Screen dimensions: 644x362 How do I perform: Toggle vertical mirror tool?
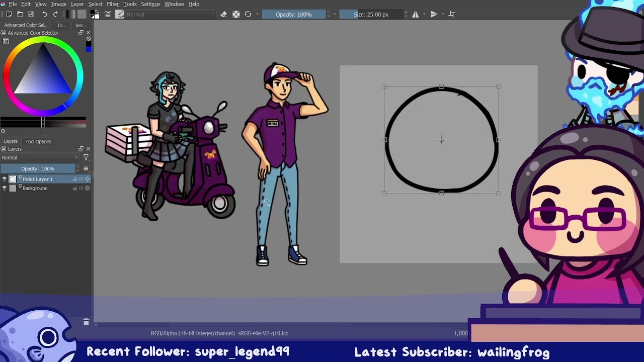(434, 15)
